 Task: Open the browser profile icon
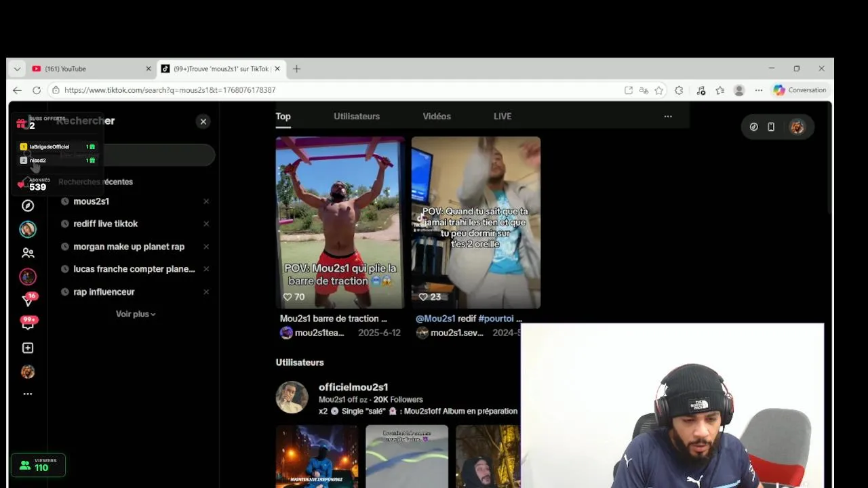[x=739, y=90]
